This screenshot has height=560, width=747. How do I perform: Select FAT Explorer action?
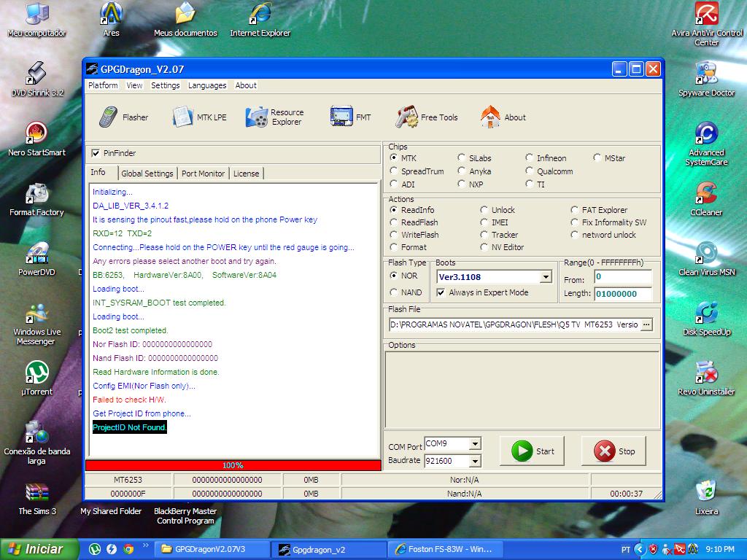[575, 210]
